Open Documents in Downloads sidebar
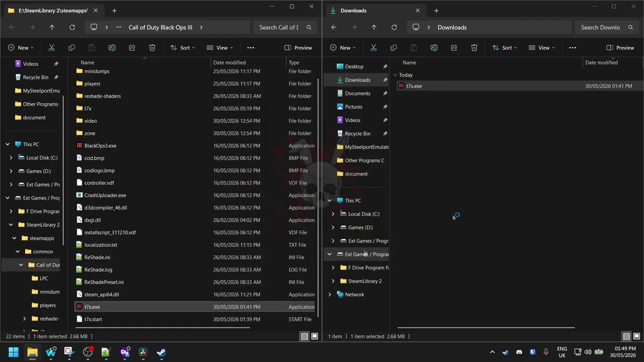 coord(358,94)
